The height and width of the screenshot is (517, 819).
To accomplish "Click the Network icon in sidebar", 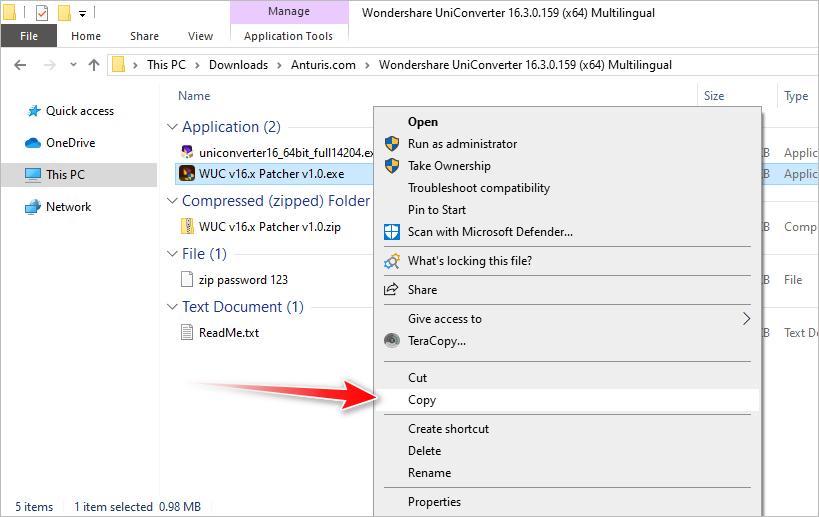I will 33,207.
